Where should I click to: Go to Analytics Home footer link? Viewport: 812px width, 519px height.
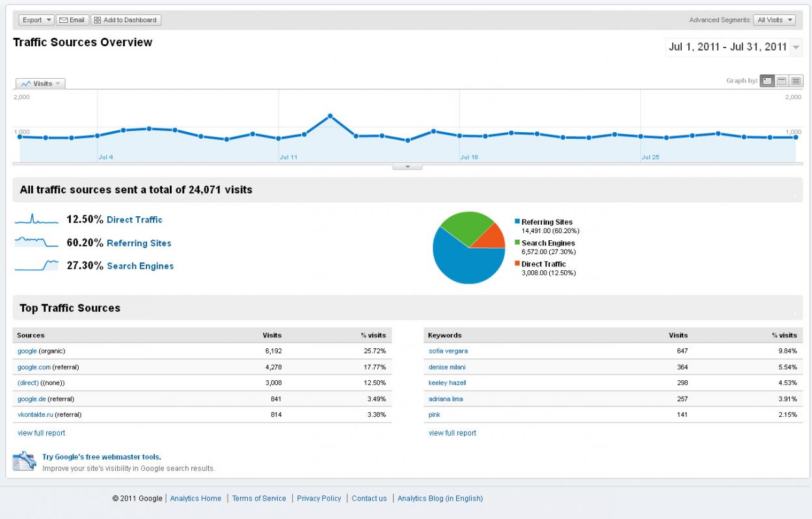point(196,498)
